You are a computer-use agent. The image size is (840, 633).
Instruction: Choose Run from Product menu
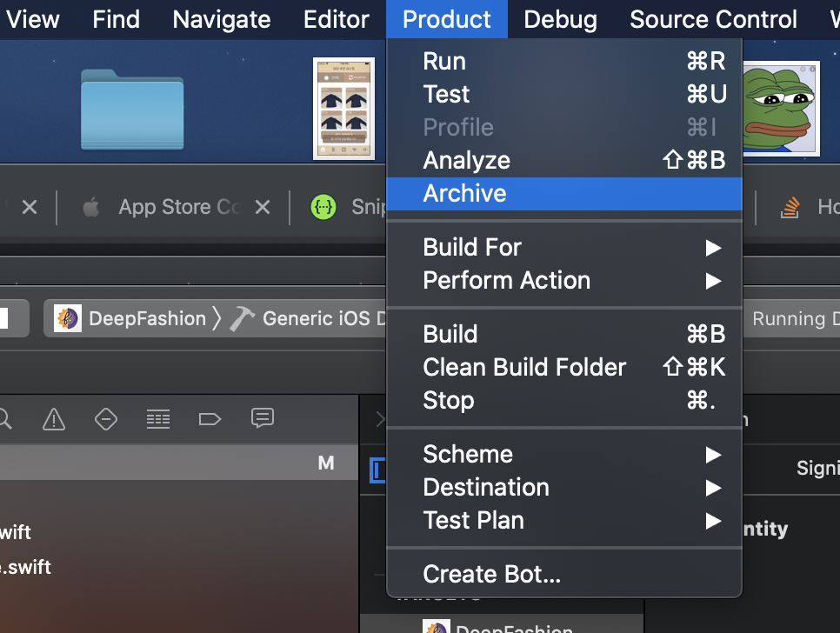click(564, 61)
